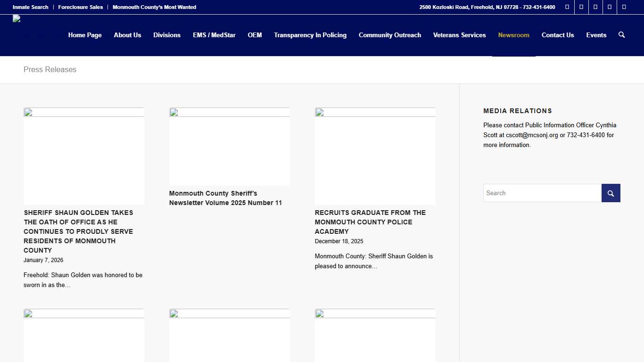Open the Community Outreach menu
Screen dimensions: 644x362
[389, 35]
